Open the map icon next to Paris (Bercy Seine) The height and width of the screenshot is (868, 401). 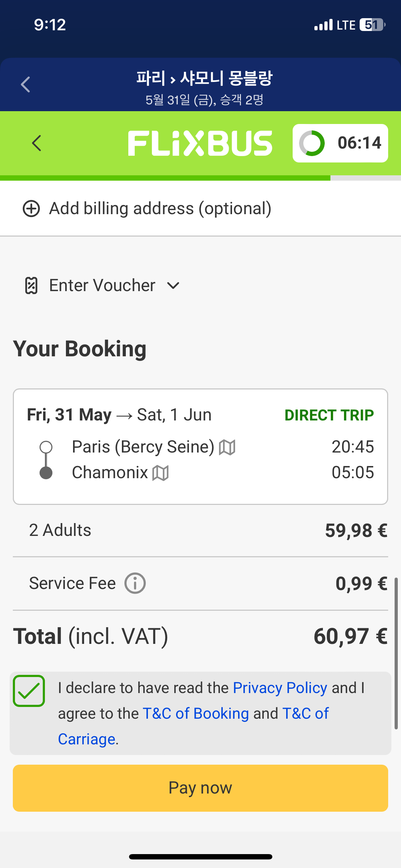coord(227,447)
